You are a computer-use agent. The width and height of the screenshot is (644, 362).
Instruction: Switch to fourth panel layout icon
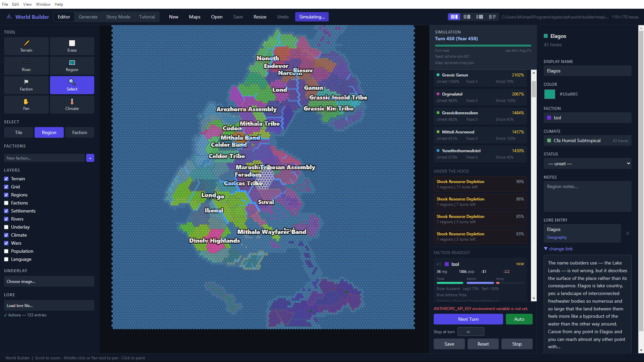coord(492,17)
